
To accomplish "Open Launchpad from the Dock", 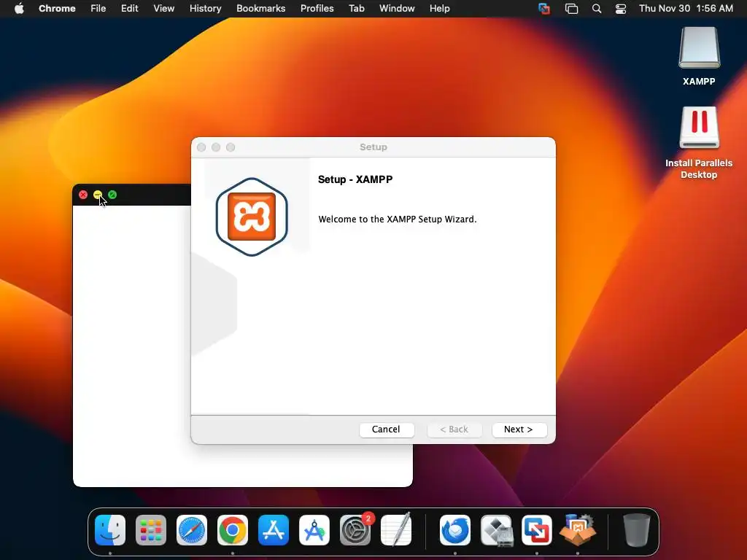I will click(x=151, y=530).
